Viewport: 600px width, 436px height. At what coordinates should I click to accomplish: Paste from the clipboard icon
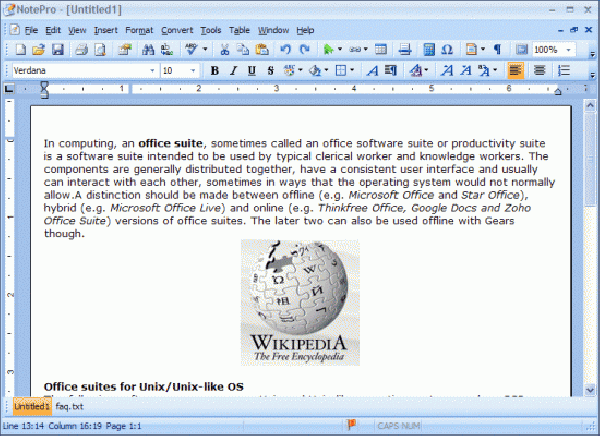[262, 49]
